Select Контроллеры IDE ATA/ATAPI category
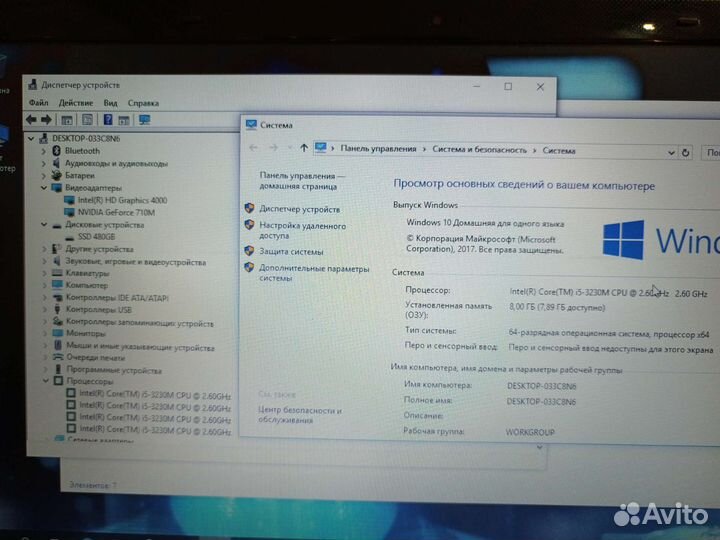The width and height of the screenshot is (720, 540). pos(117,298)
